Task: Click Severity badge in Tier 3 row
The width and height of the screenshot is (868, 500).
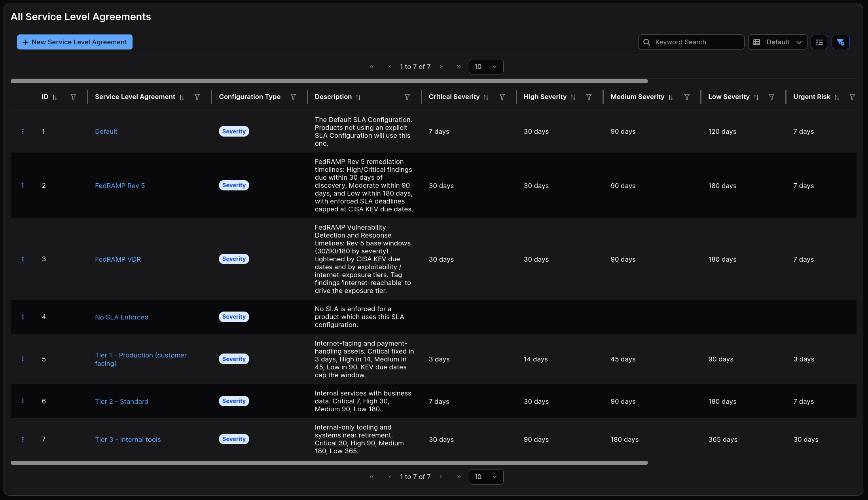Action: (x=234, y=439)
